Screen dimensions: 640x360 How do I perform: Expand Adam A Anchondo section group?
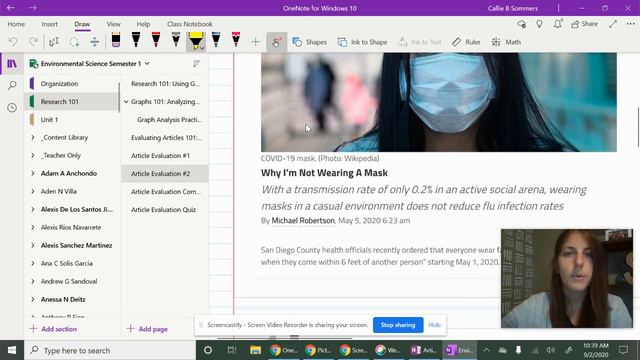[33, 173]
